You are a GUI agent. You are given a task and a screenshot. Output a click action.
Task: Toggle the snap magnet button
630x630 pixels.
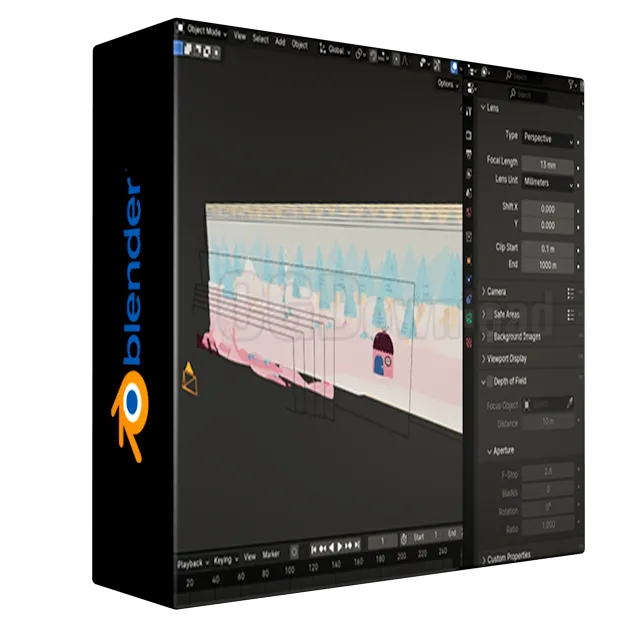[373, 56]
